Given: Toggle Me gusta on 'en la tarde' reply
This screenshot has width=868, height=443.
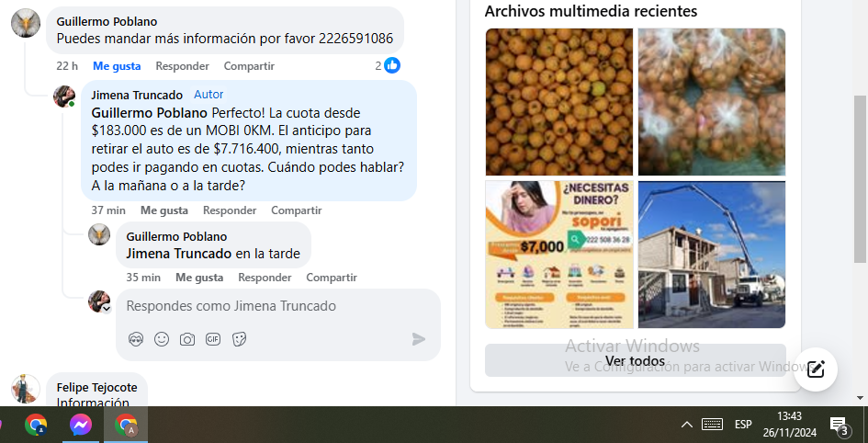Looking at the screenshot, I should [199, 278].
